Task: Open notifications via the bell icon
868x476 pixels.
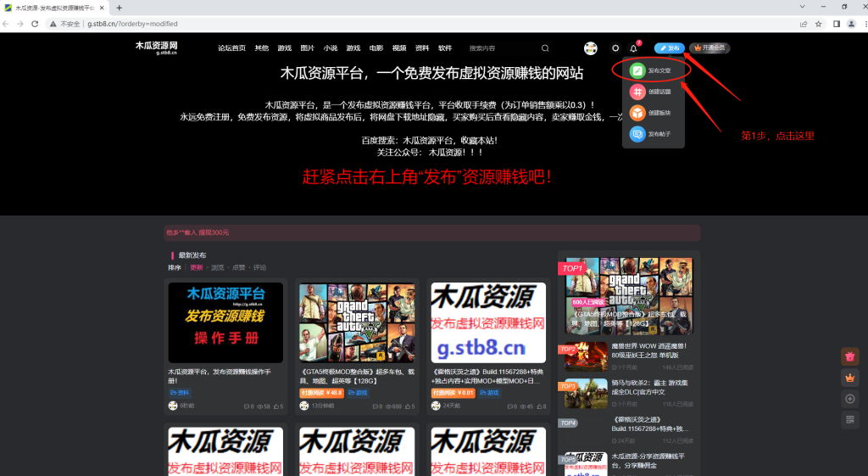Action: tap(634, 48)
